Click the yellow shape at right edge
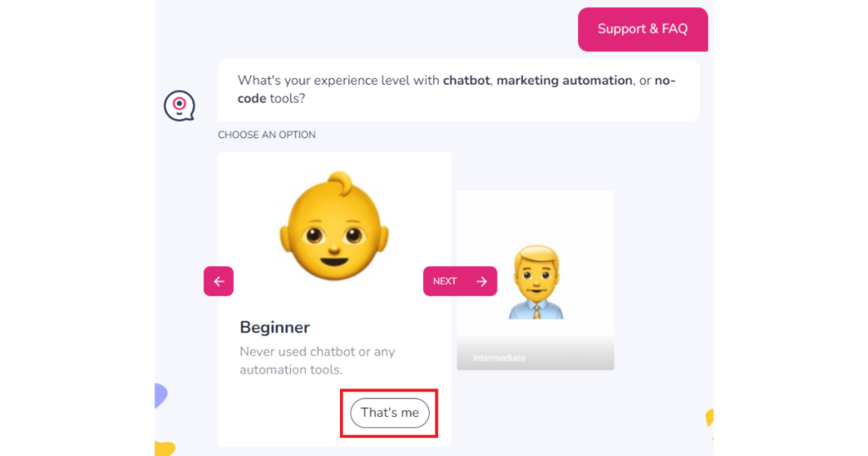 709,418
